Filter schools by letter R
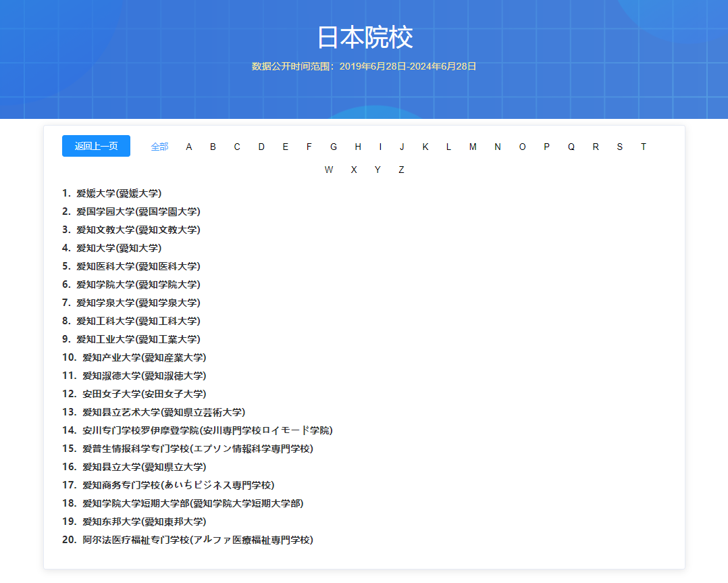728x583 pixels. [596, 147]
